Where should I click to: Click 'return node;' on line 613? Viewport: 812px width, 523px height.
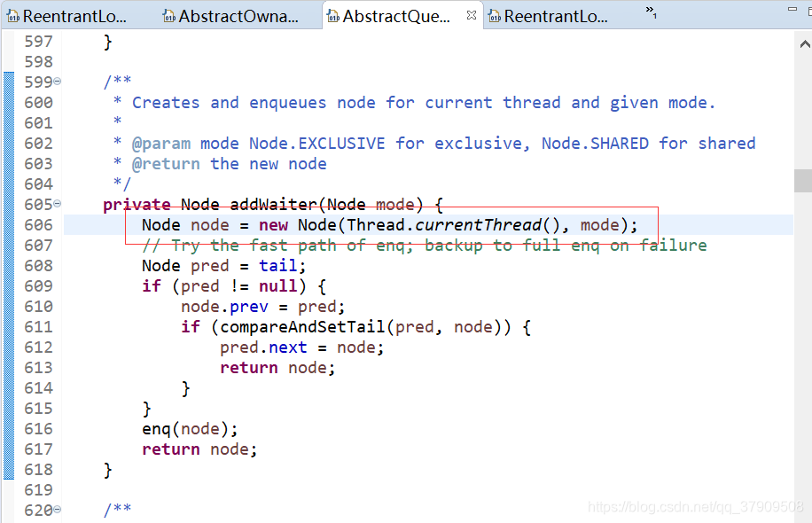[x=277, y=368]
